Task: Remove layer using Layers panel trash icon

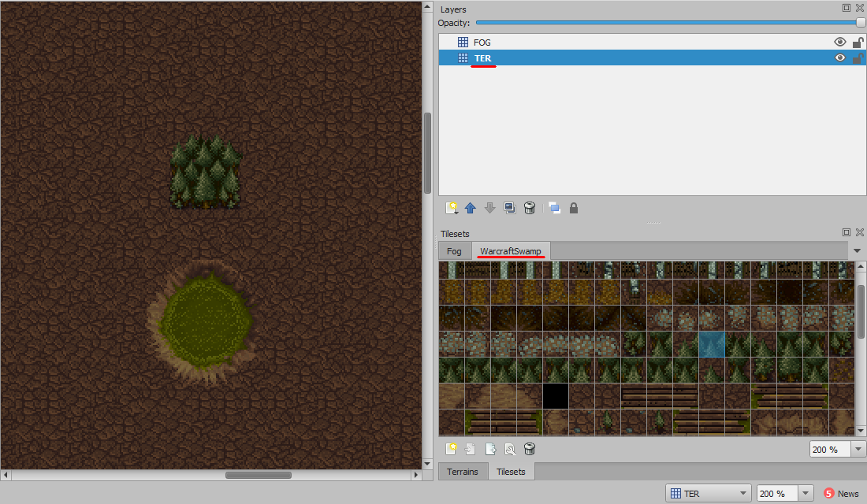Action: (x=530, y=208)
